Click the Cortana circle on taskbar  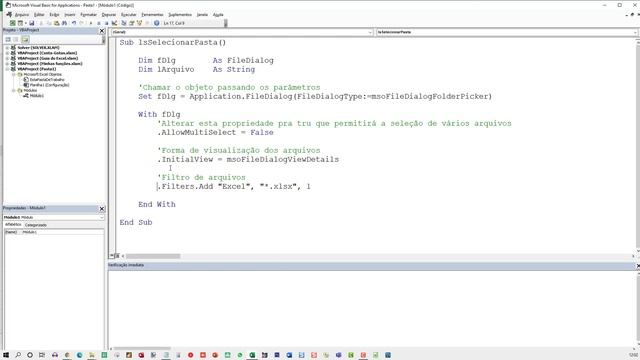pyautogui.click(x=30, y=355)
